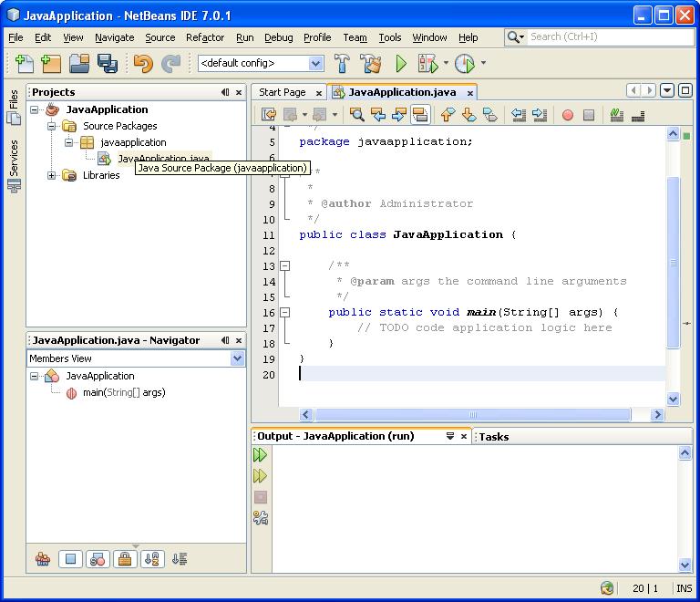
Task: Select main(String[] args) in Navigator
Action: click(x=124, y=392)
